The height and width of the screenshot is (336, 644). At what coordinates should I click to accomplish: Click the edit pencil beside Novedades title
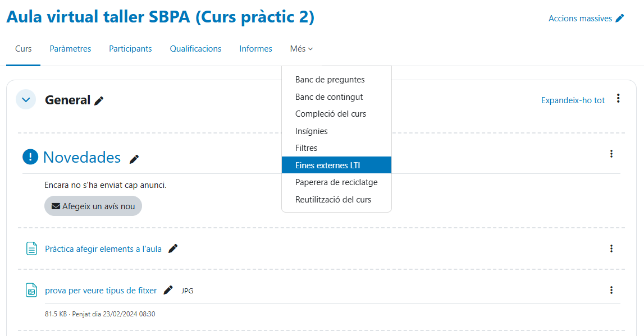pyautogui.click(x=134, y=159)
